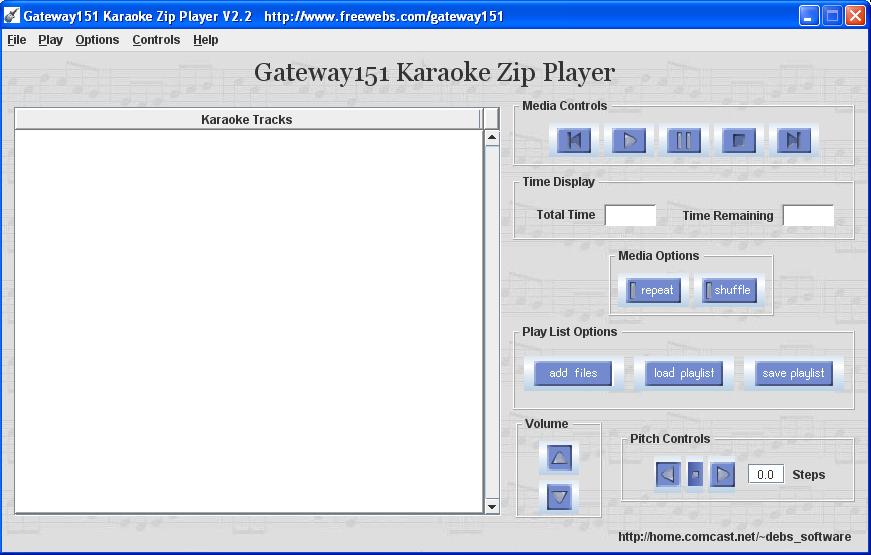871x555 pixels.
Task: Click the guitar icon in title bar
Action: tap(11, 16)
